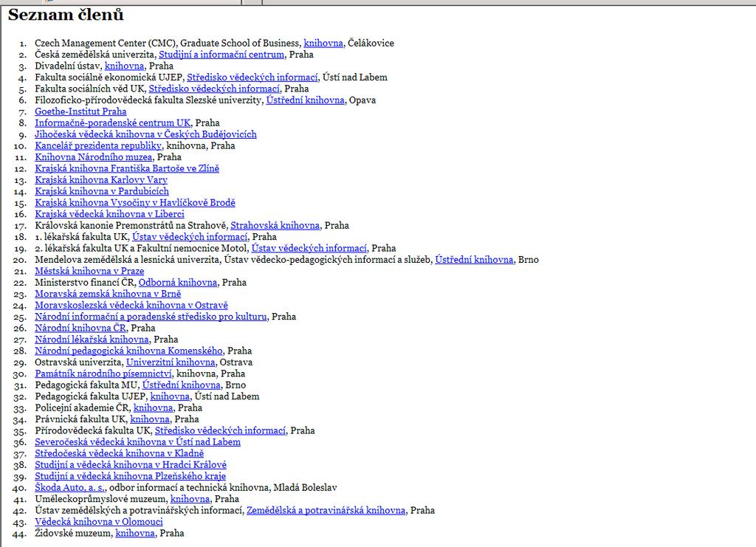Click the text 'Královská kanonie Premonstrátů na Strahově'
Image resolution: width=756 pixels, height=547 pixels.
pos(130,226)
